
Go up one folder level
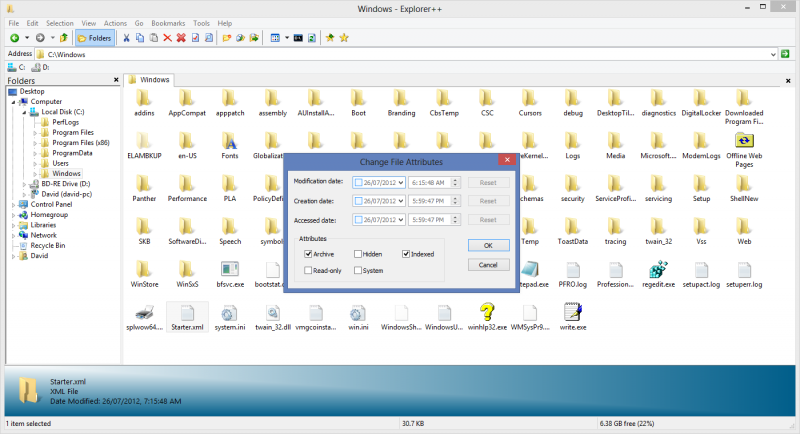(x=64, y=38)
